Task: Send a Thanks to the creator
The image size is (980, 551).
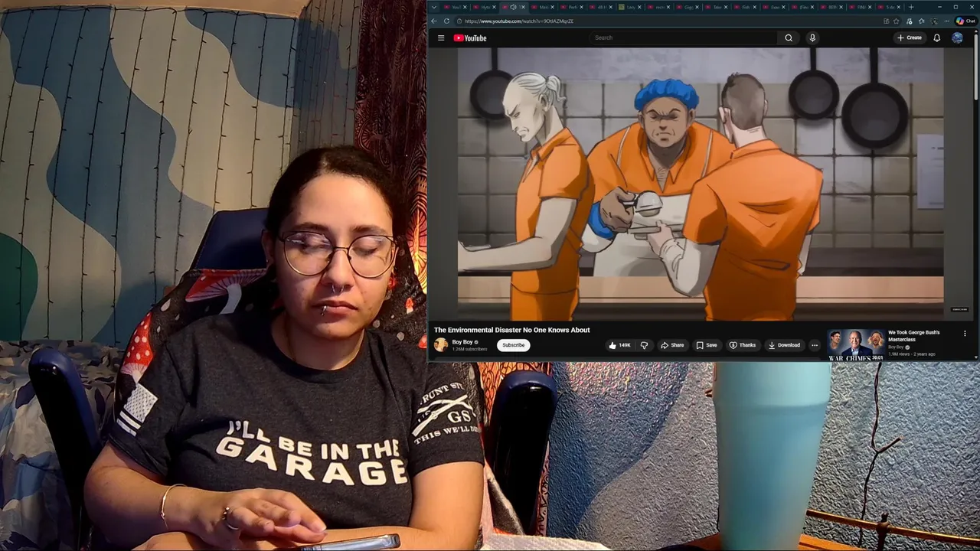Action: [x=743, y=345]
